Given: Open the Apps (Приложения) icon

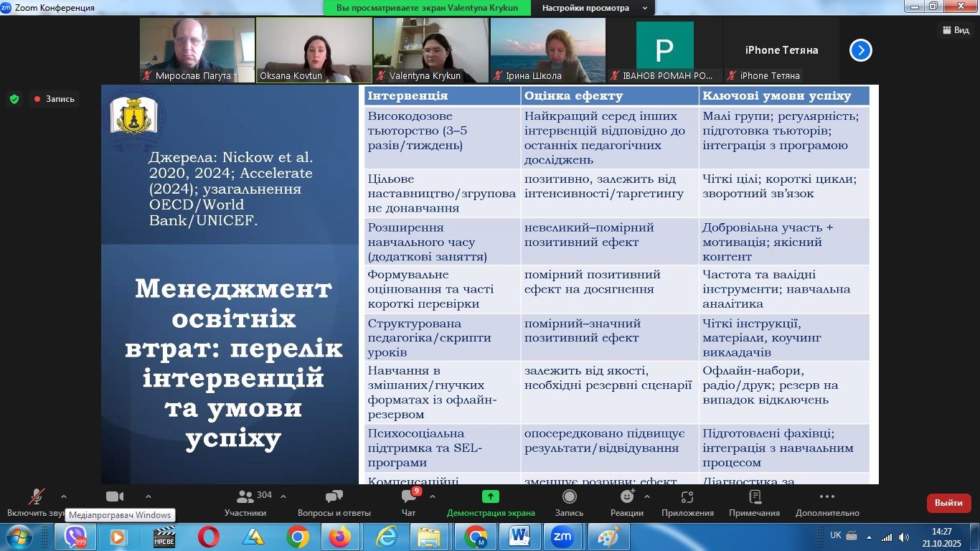Looking at the screenshot, I should pos(687,497).
